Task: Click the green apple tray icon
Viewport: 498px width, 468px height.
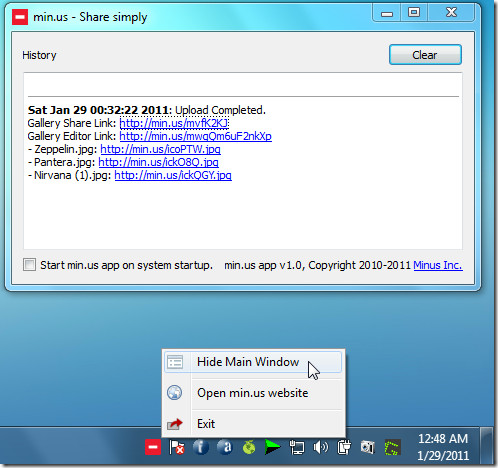Action: point(249,447)
